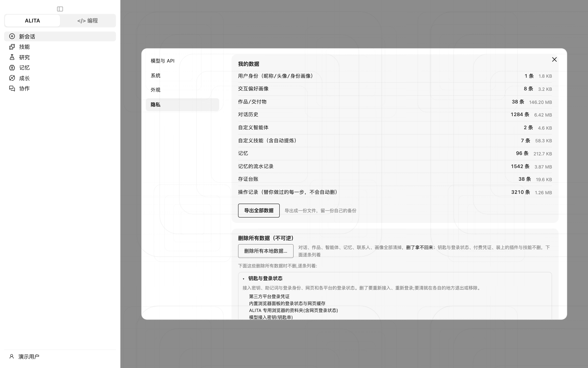The width and height of the screenshot is (588, 368).
Task: Open 系统 settings section
Action: 182,75
